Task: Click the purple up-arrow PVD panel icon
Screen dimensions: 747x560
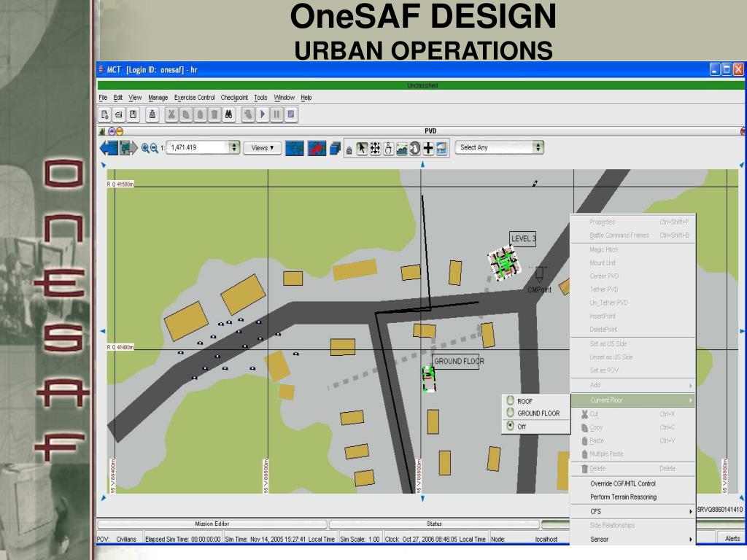Action: [112, 131]
